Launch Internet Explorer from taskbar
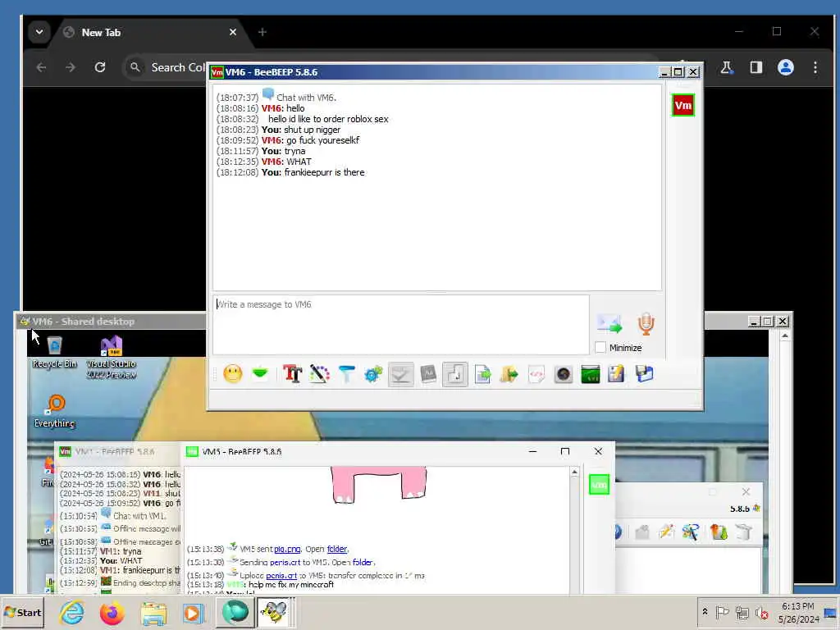The image size is (840, 630). tap(72, 612)
